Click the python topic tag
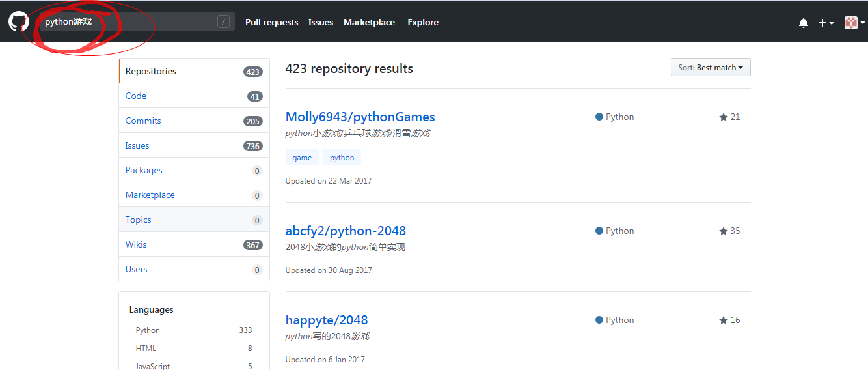Screen dimensions: 868x370 (x=342, y=157)
